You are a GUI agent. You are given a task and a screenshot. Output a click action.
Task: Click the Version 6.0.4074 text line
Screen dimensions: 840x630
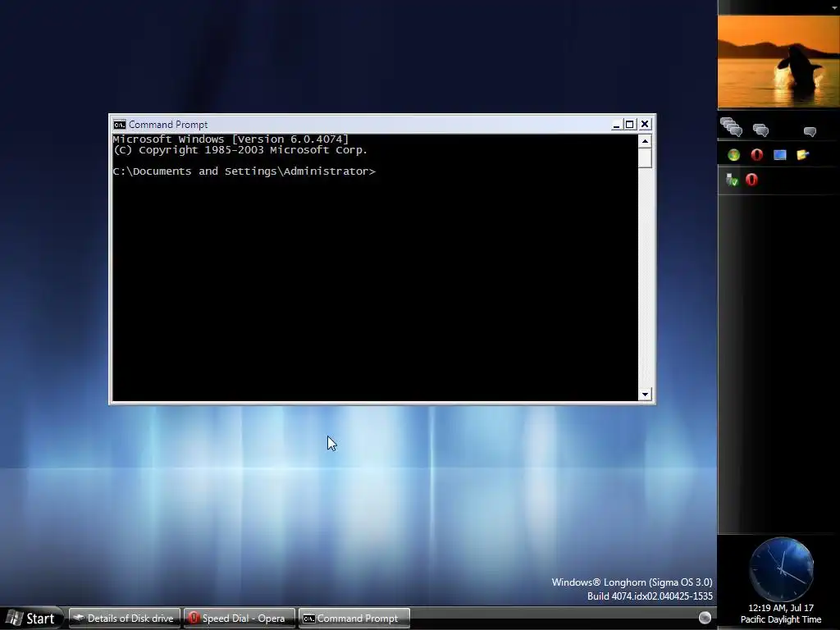(x=231, y=139)
